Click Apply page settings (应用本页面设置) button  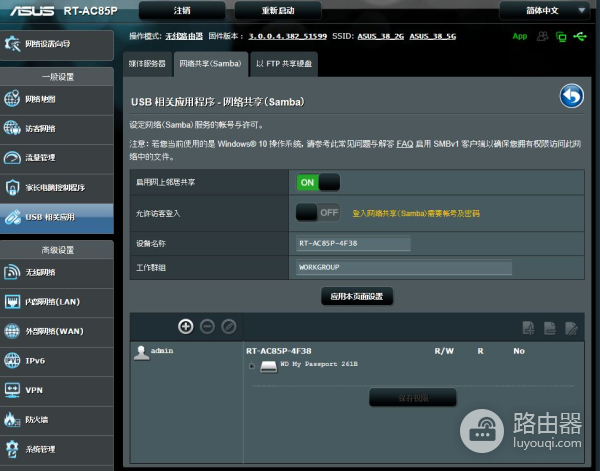pos(357,297)
